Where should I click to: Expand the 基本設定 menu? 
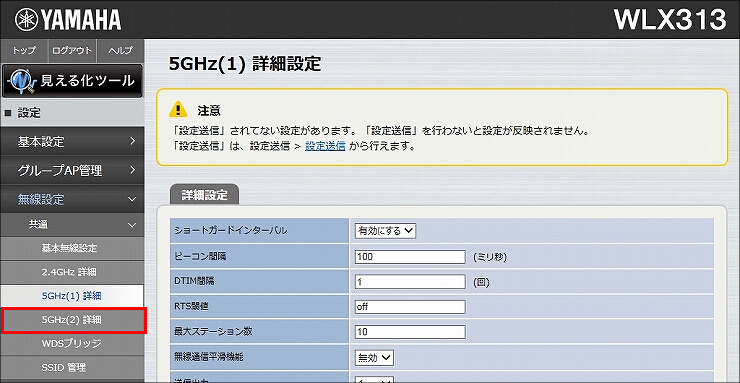coord(72,141)
